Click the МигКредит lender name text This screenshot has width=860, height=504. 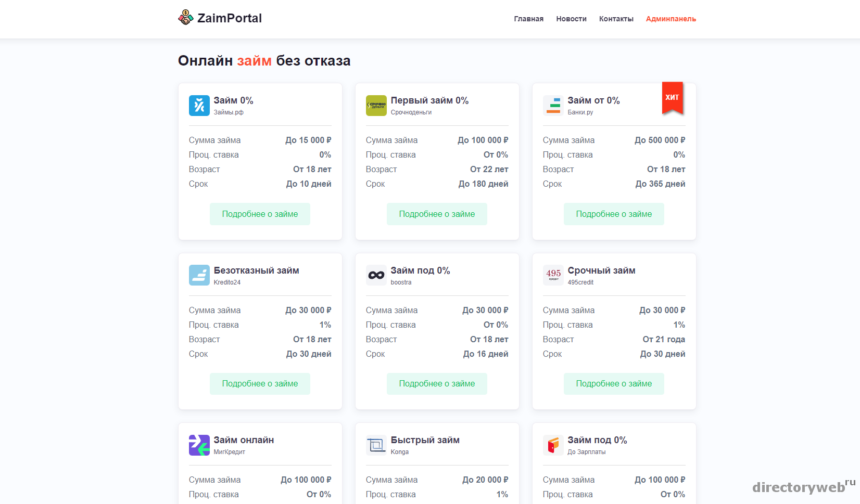(x=229, y=452)
